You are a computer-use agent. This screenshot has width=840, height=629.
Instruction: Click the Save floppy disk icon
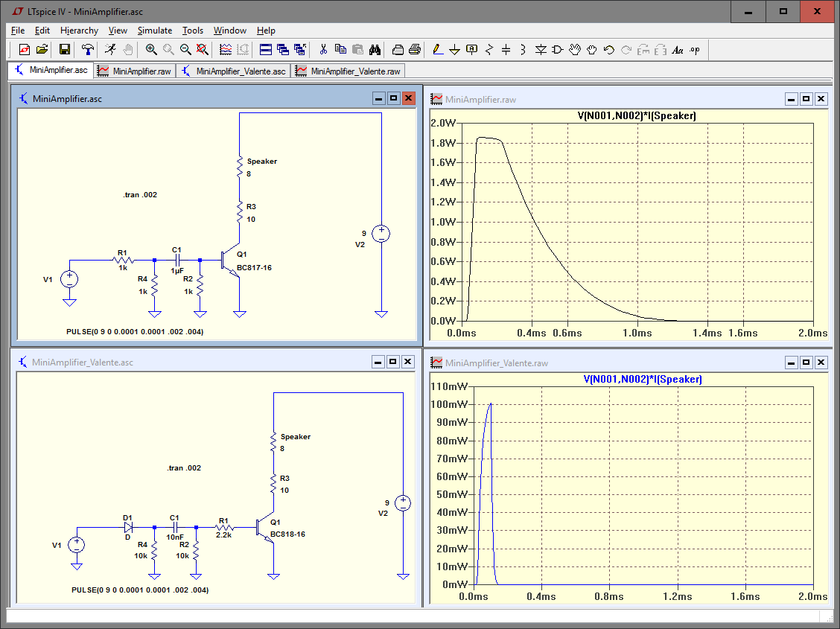[65, 50]
